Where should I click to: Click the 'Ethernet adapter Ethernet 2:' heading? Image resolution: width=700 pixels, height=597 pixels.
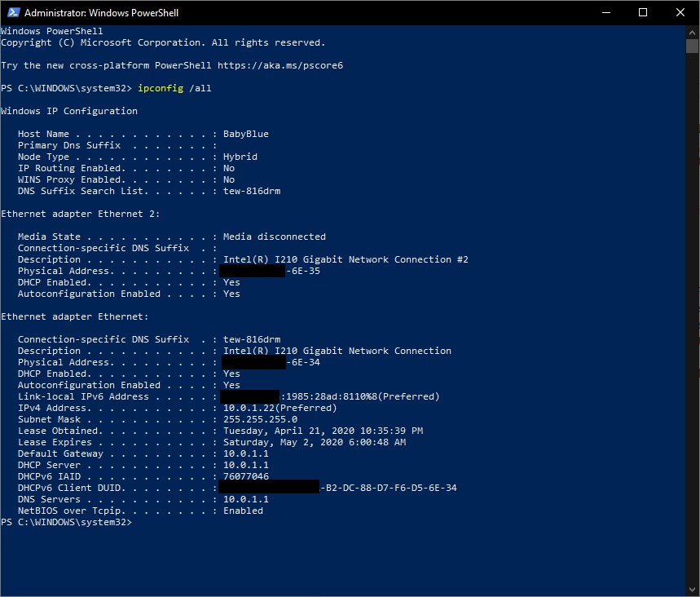click(x=81, y=214)
